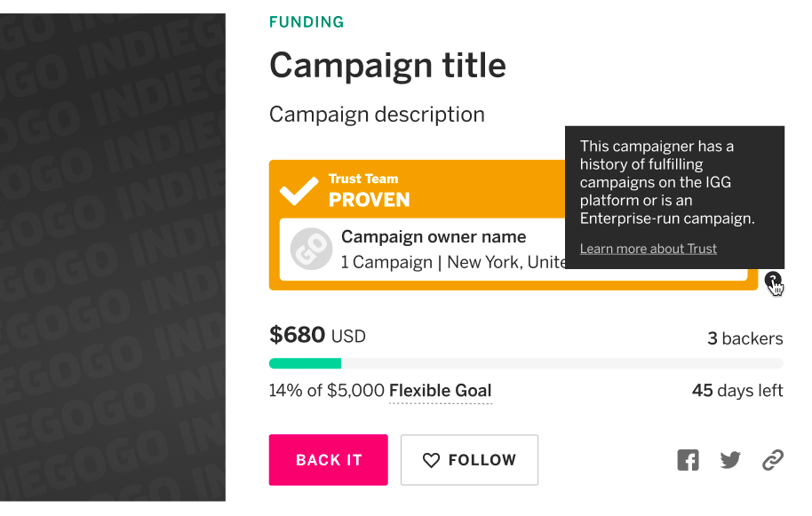Viewport: 812px width, 516px height.
Task: Click the Trust Proven checkmark icon
Action: (x=299, y=190)
